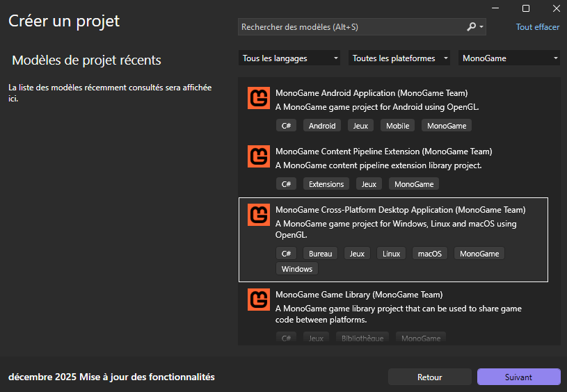Open the Toutes les plateformes dropdown
Viewport: 567px width, 392px height.
pyautogui.click(x=399, y=58)
